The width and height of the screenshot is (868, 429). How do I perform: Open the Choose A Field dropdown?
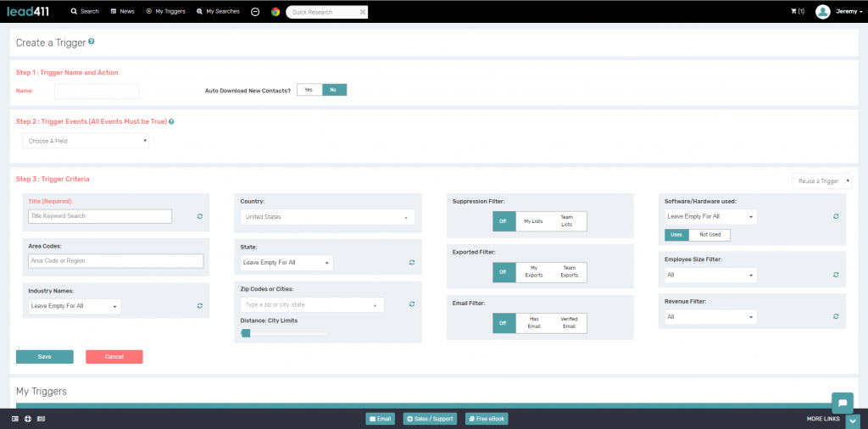86,141
